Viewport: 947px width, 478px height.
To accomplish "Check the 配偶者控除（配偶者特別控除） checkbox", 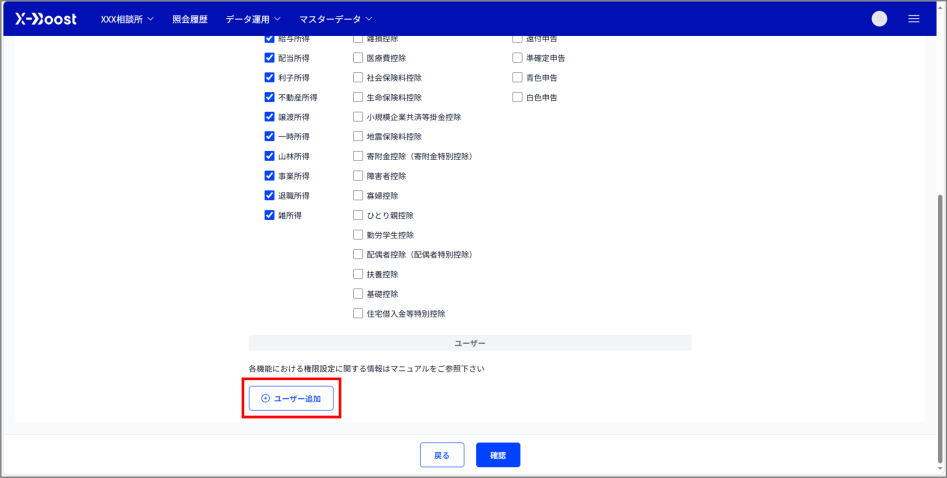I will point(358,254).
